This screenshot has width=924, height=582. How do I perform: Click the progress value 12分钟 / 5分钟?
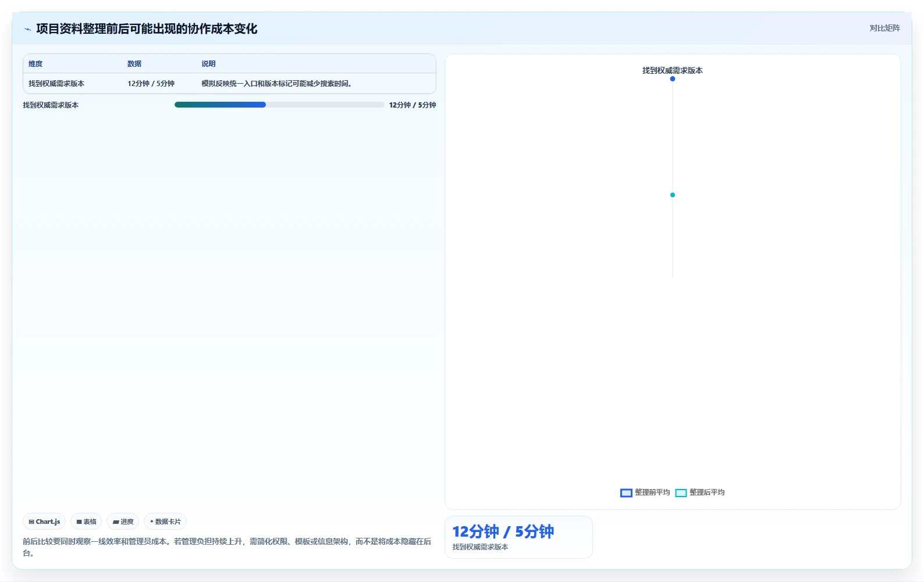point(413,105)
